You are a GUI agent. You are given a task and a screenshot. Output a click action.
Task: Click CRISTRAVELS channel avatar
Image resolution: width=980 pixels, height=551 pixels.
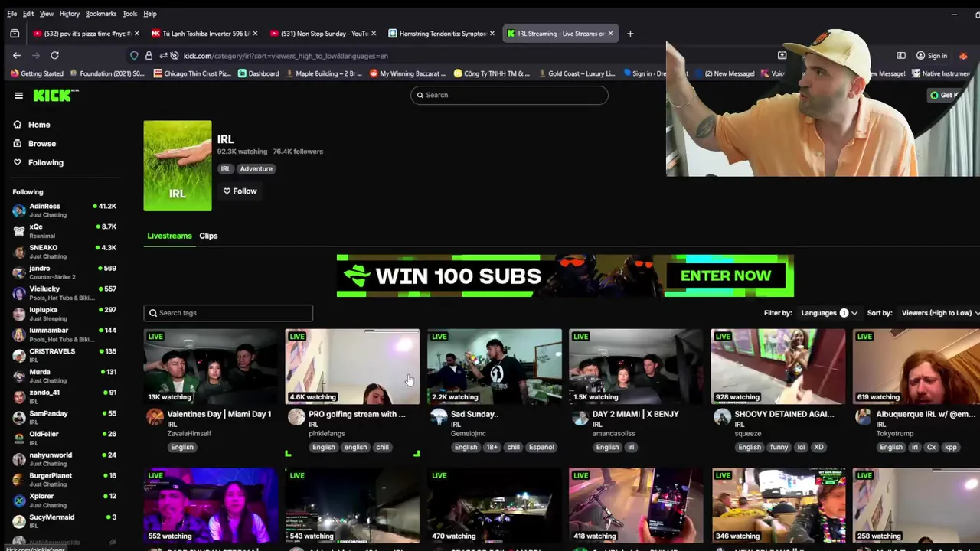19,355
